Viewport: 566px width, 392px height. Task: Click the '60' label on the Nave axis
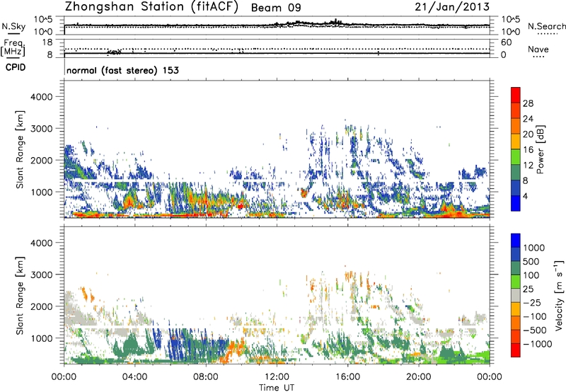(x=506, y=42)
